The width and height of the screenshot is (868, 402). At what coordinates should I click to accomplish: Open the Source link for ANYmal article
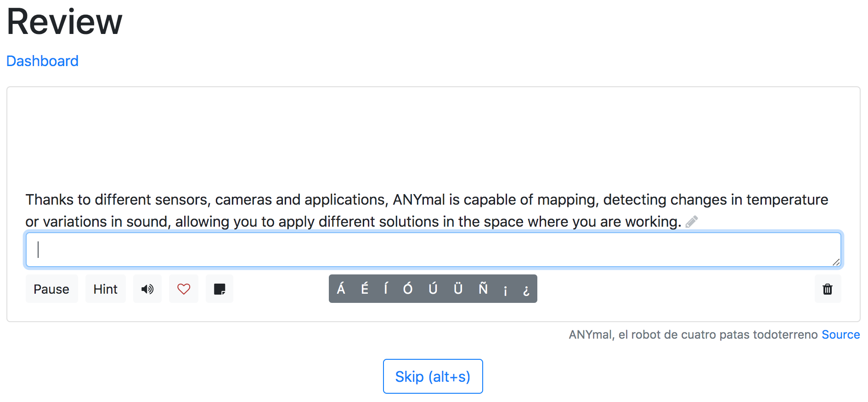(x=840, y=335)
